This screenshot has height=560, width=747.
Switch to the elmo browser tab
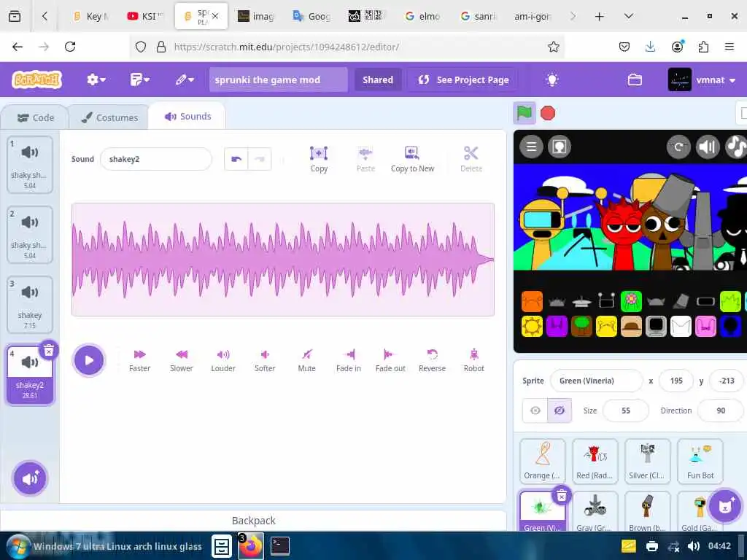point(422,16)
